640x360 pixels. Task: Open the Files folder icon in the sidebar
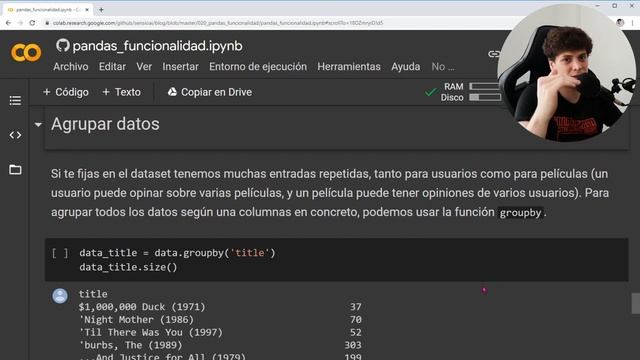(15, 169)
